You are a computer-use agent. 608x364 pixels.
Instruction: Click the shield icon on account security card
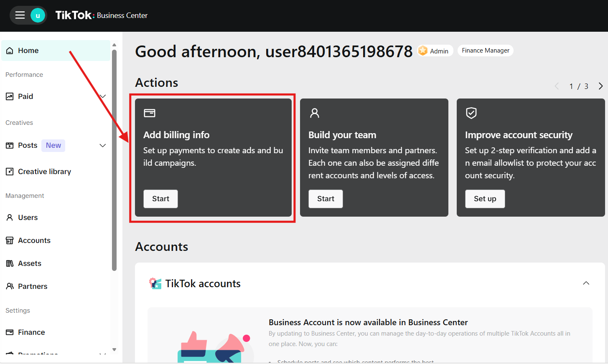point(471,113)
